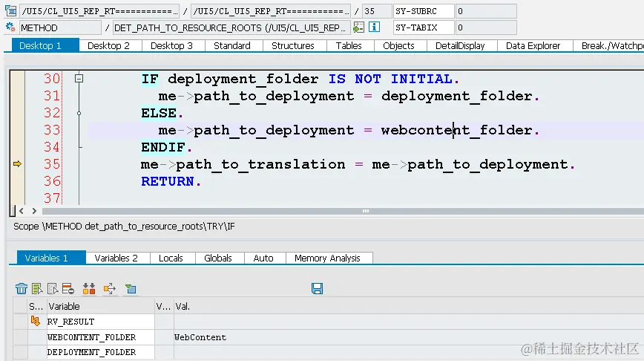
Task: Click the DET_PATH_TO_RESOURCE_ROOTS method field
Action: 231,27
